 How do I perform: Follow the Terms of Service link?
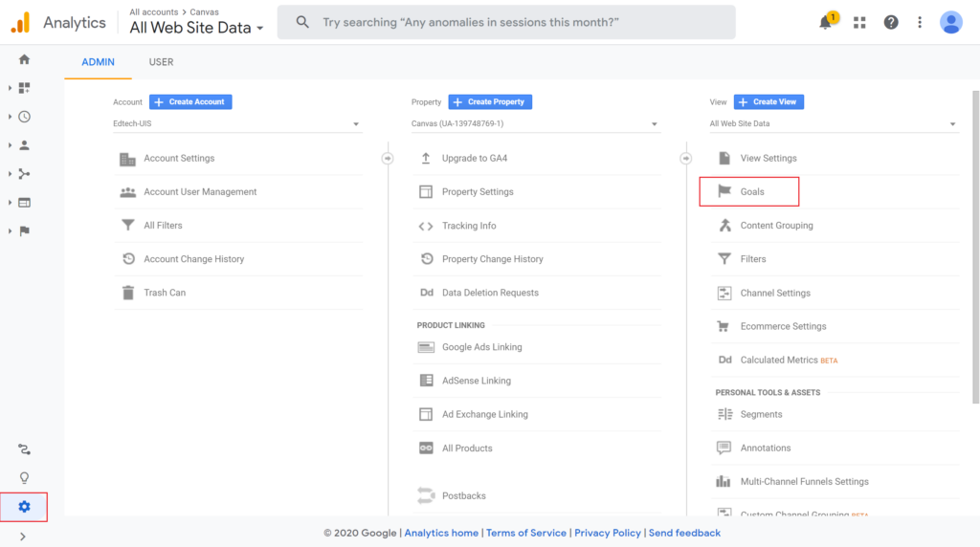coord(526,533)
